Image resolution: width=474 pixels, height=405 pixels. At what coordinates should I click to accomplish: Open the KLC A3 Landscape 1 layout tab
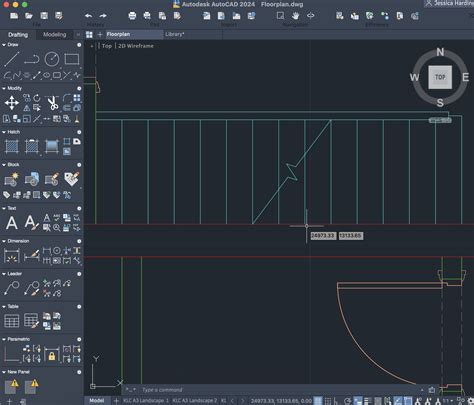pyautogui.click(x=146, y=401)
